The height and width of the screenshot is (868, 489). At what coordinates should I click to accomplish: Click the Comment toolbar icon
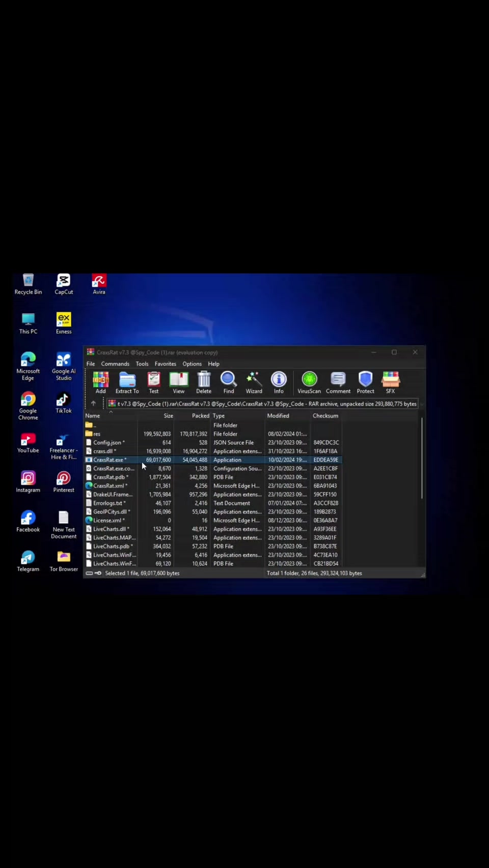[338, 383]
